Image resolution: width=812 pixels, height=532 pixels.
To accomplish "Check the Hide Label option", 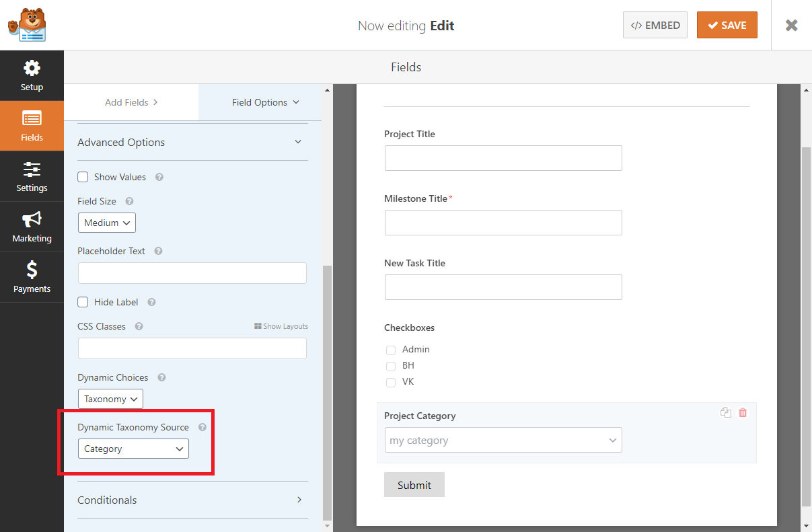I will [x=83, y=302].
